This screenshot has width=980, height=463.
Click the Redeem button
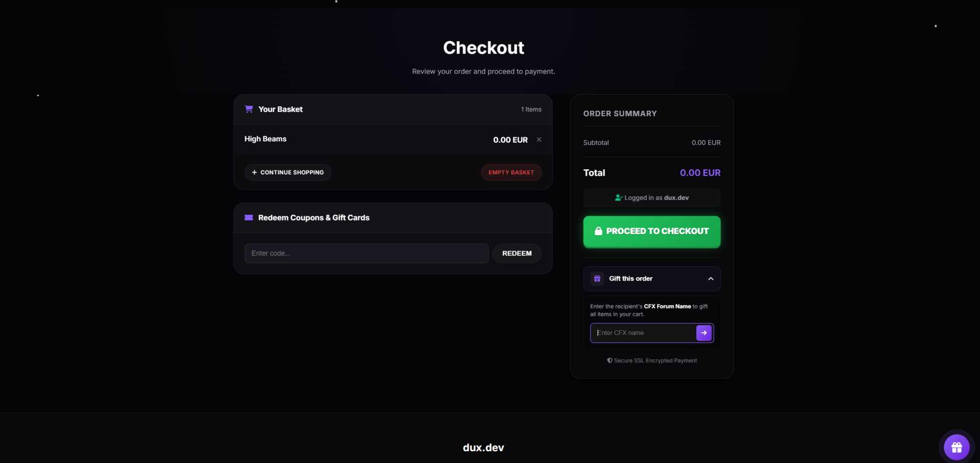click(x=516, y=253)
